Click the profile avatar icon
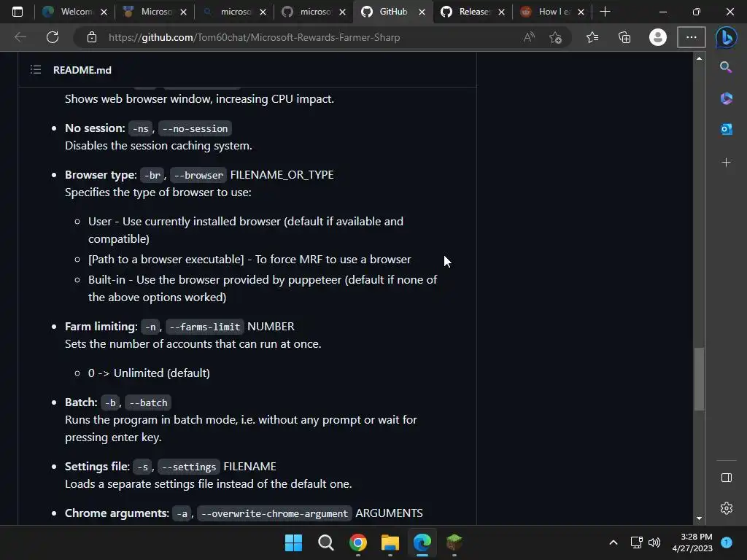The height and width of the screenshot is (560, 747). [658, 37]
